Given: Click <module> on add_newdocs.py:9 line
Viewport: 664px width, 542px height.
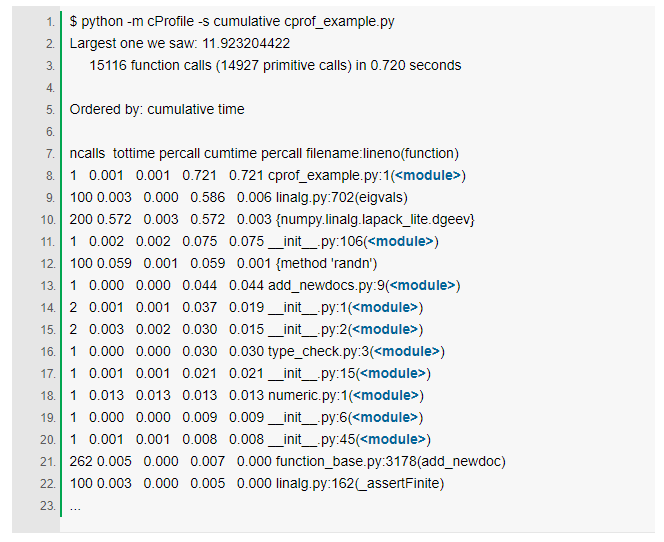Looking at the screenshot, I should 422,285.
